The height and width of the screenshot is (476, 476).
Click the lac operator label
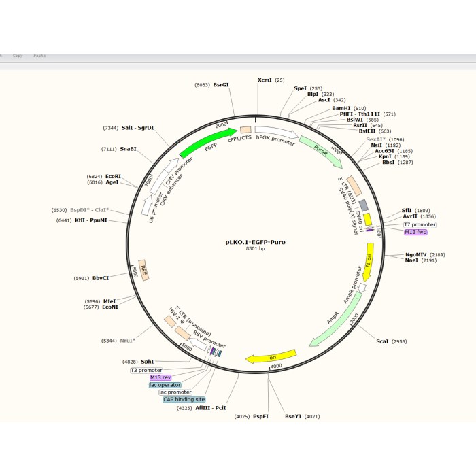(165, 384)
